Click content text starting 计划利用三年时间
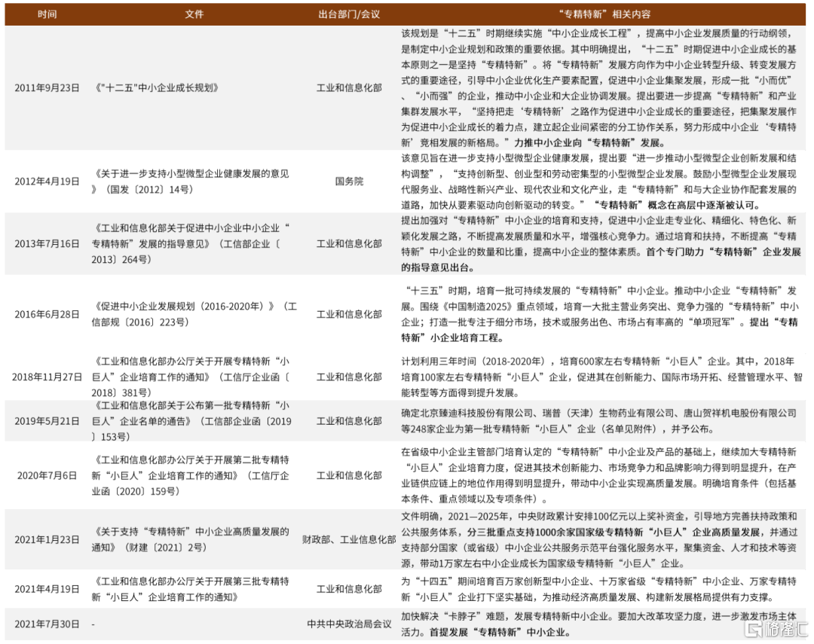Screen dimensions: 814x644 click(x=601, y=377)
